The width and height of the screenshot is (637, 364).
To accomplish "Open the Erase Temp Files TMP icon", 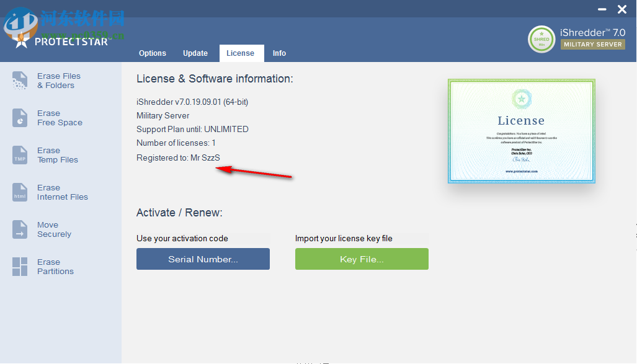I will click(20, 155).
